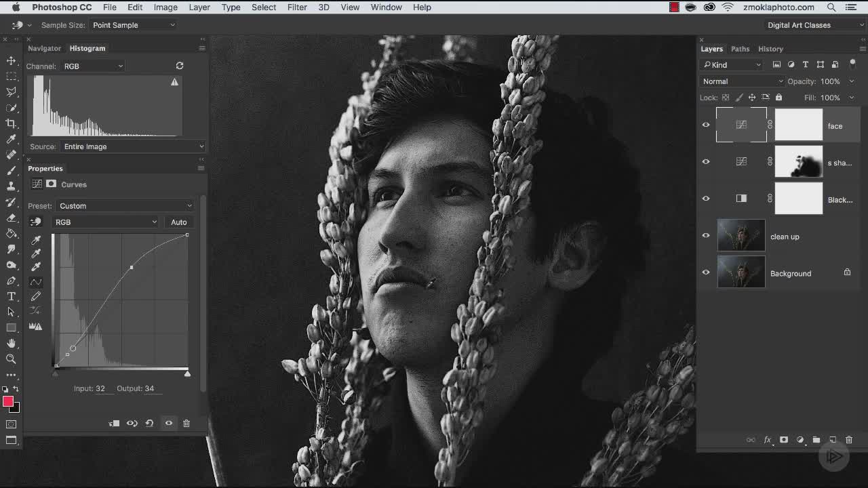Image resolution: width=868 pixels, height=488 pixels.
Task: Open the Curves RGB channel dropdown
Action: click(x=105, y=222)
